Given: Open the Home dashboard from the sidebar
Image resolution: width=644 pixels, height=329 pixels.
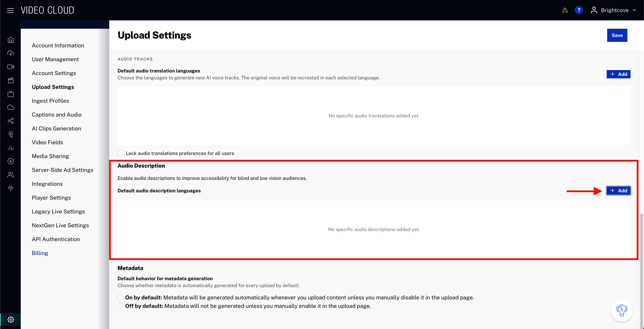Looking at the screenshot, I should coord(11,40).
